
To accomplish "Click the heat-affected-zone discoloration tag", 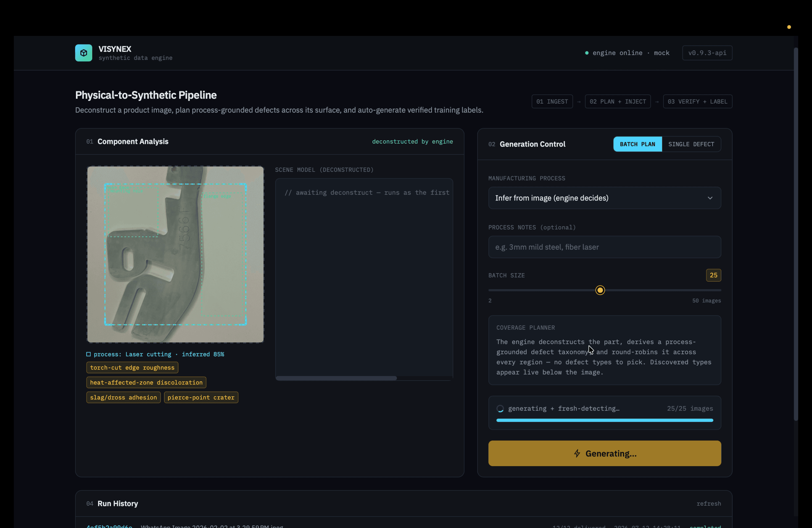I will 146,382.
